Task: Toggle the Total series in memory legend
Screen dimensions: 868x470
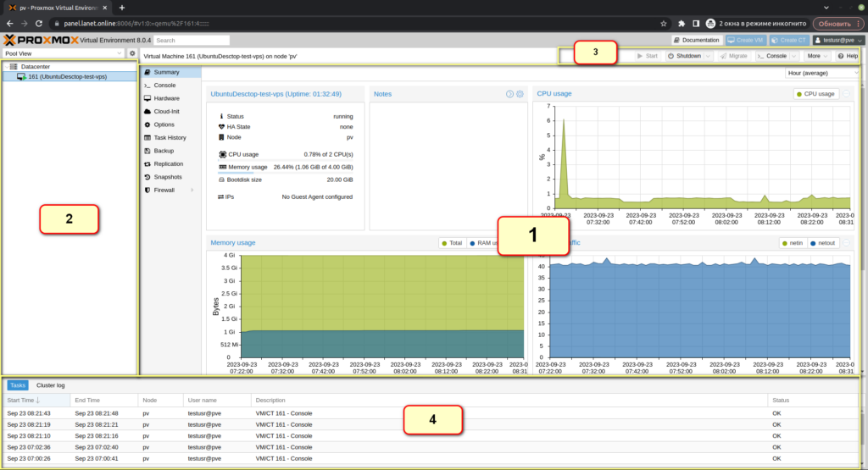Action: (451, 243)
